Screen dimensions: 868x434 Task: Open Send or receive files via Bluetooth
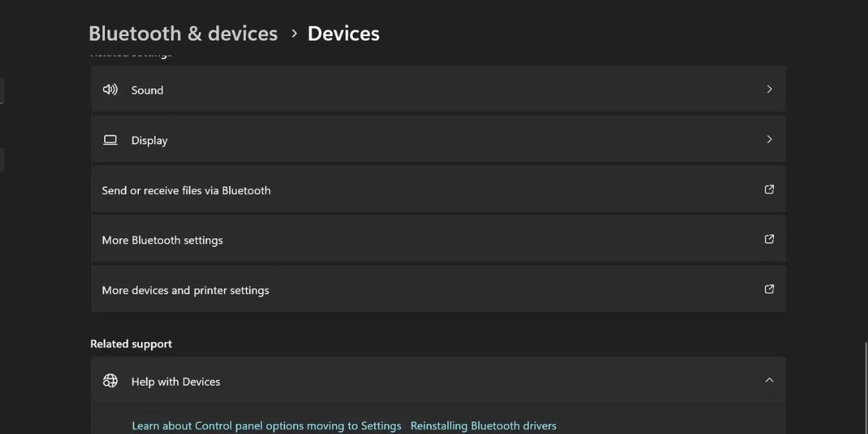438,190
